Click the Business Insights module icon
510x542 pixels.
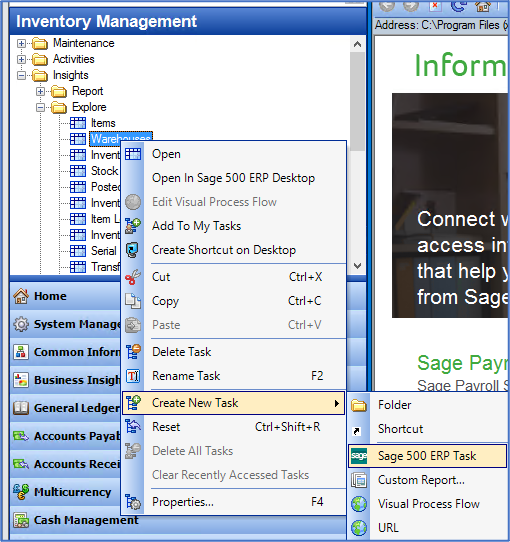tap(21, 380)
